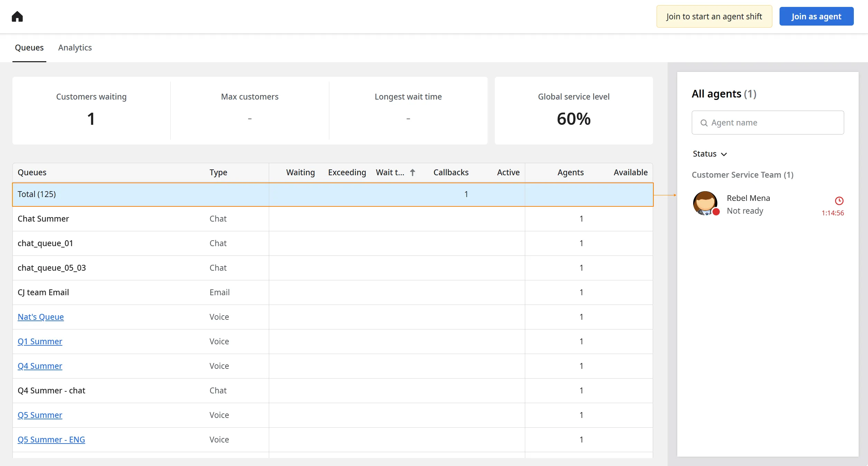868x466 pixels.
Task: Open the Q1 Summer queue link
Action: 40,342
